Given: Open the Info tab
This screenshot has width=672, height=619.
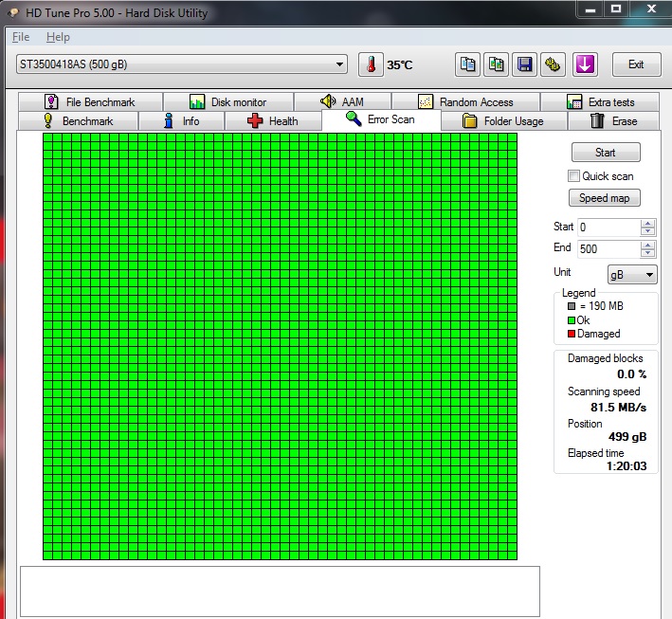Looking at the screenshot, I should (182, 121).
